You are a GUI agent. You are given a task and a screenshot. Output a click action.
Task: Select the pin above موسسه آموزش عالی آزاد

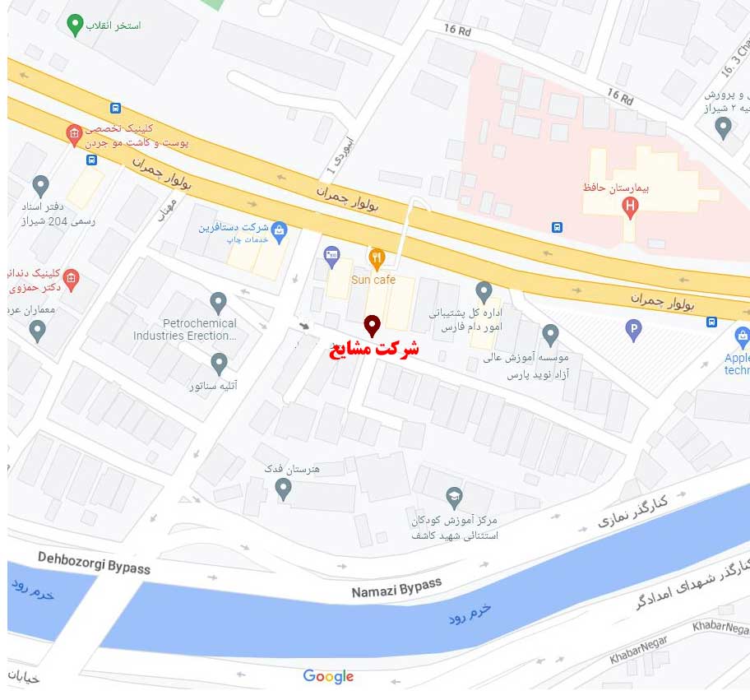[550, 335]
